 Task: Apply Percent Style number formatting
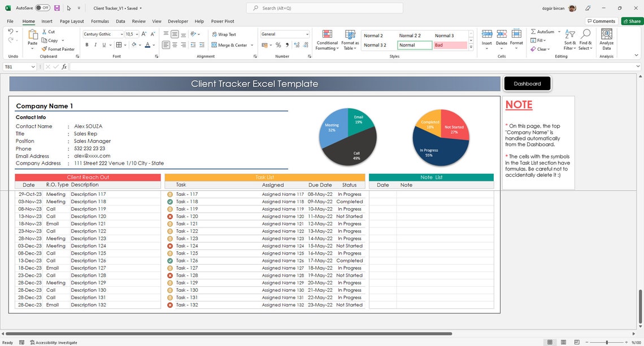click(278, 43)
